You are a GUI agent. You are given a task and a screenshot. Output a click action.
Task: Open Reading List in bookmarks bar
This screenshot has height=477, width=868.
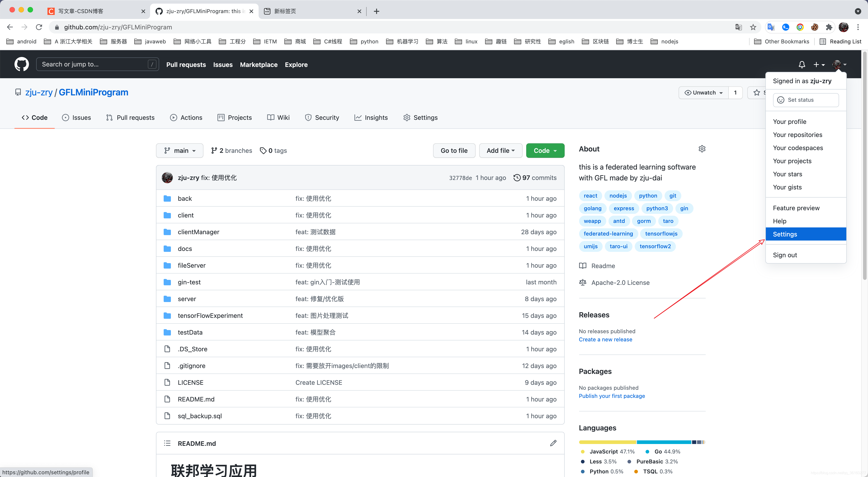tap(841, 41)
